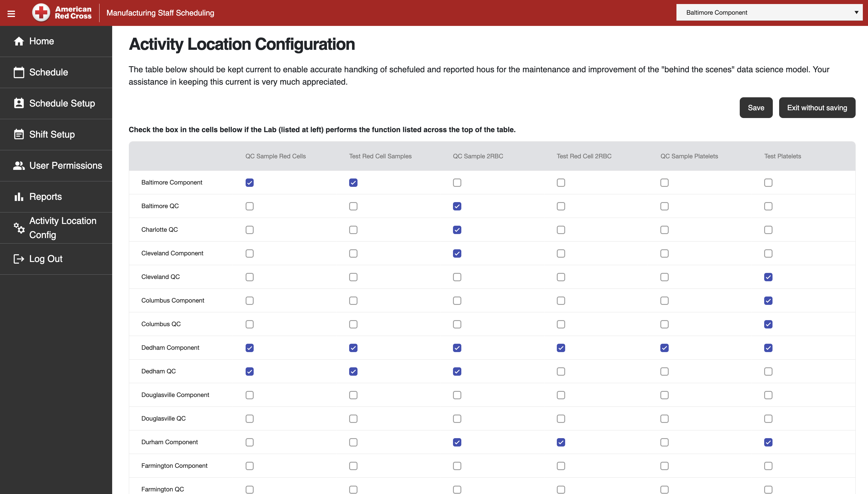Uncheck Baltimore Component Test Red Cell Samples
868x494 pixels.
click(353, 183)
